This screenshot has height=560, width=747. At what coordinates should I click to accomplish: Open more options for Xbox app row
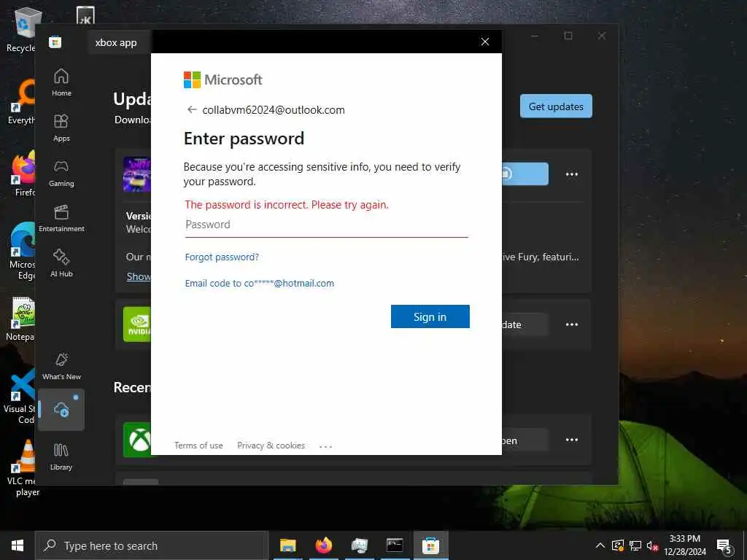572,440
